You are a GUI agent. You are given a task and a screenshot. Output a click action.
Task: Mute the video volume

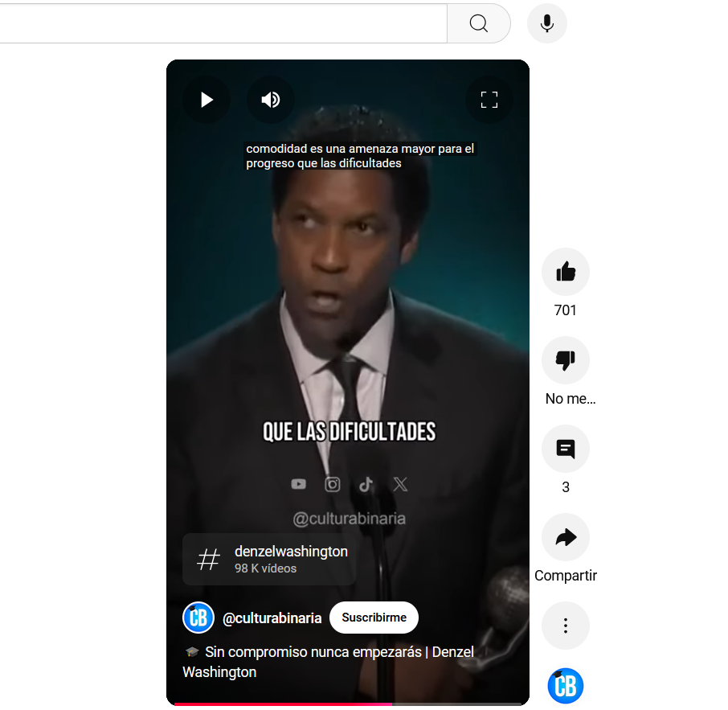click(x=271, y=100)
